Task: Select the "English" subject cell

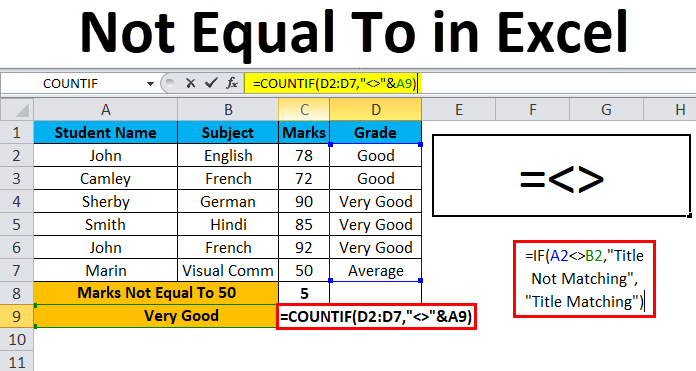Action: click(228, 155)
